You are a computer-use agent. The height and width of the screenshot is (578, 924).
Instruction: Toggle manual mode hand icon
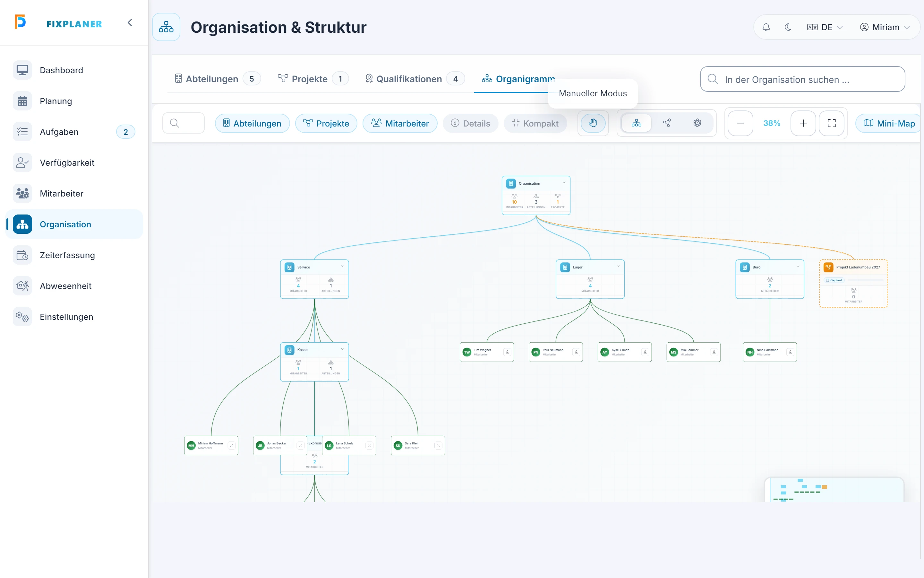(593, 123)
